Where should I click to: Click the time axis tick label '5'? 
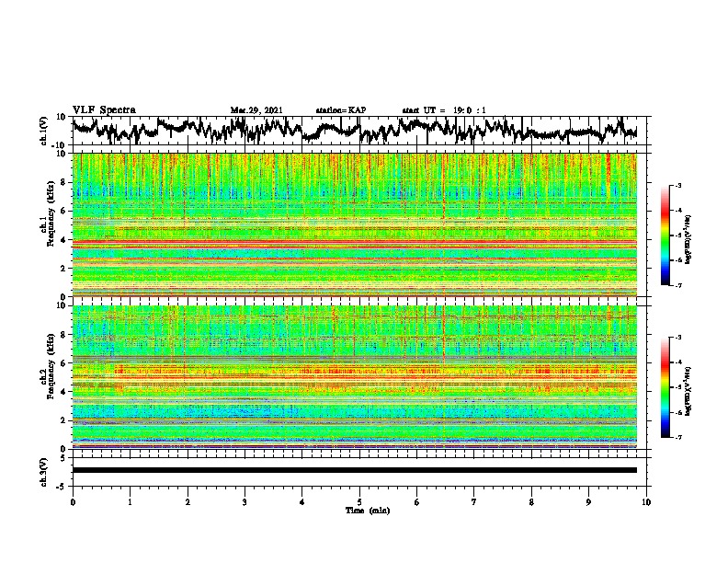(359, 502)
